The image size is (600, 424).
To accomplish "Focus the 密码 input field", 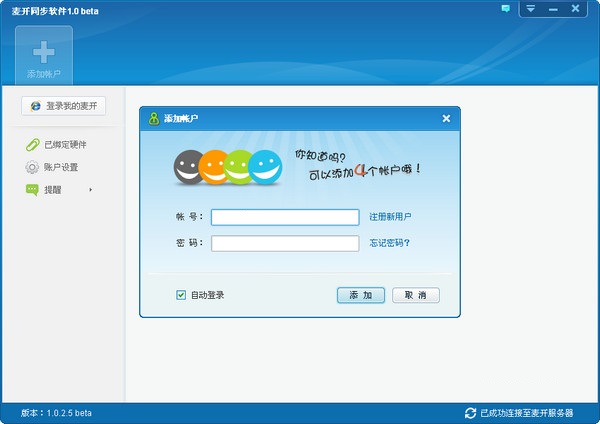I will pyautogui.click(x=285, y=243).
